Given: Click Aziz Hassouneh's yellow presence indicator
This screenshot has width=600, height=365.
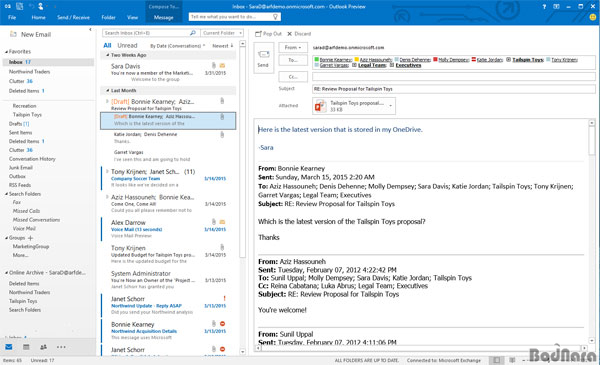Looking at the screenshot, I should point(357,60).
